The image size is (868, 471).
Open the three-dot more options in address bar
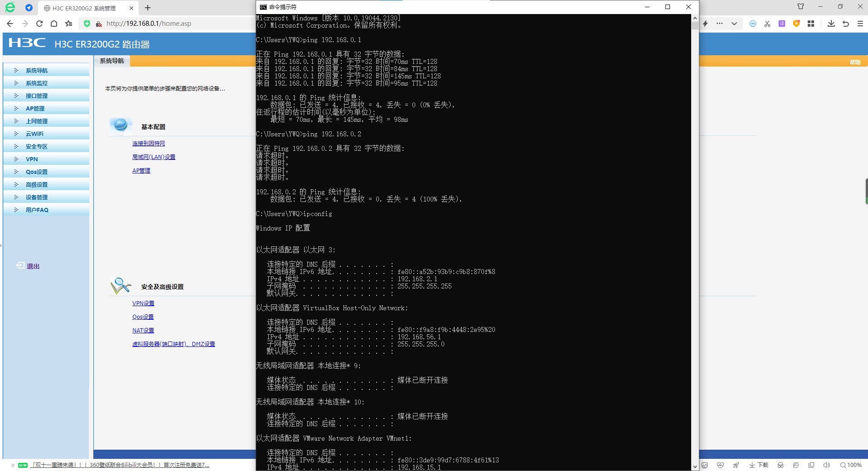coord(719,24)
